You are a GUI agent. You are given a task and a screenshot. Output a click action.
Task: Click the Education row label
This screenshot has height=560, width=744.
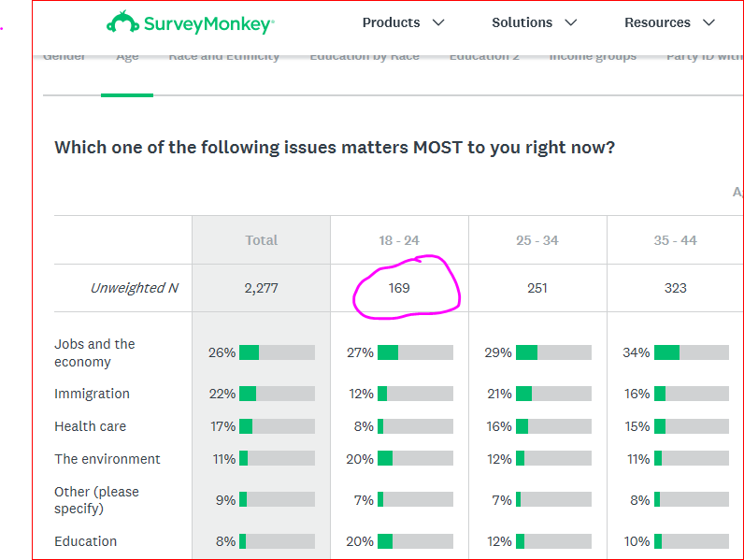click(86, 541)
